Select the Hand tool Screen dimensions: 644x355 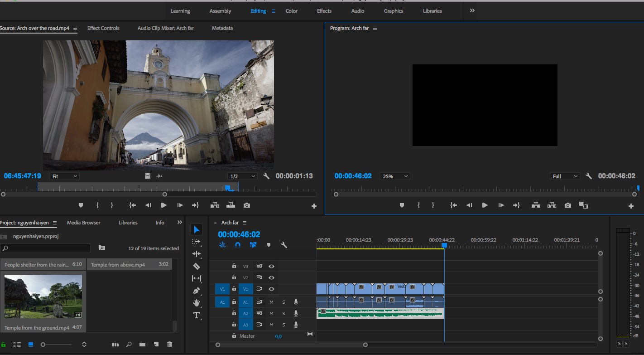coord(197,303)
